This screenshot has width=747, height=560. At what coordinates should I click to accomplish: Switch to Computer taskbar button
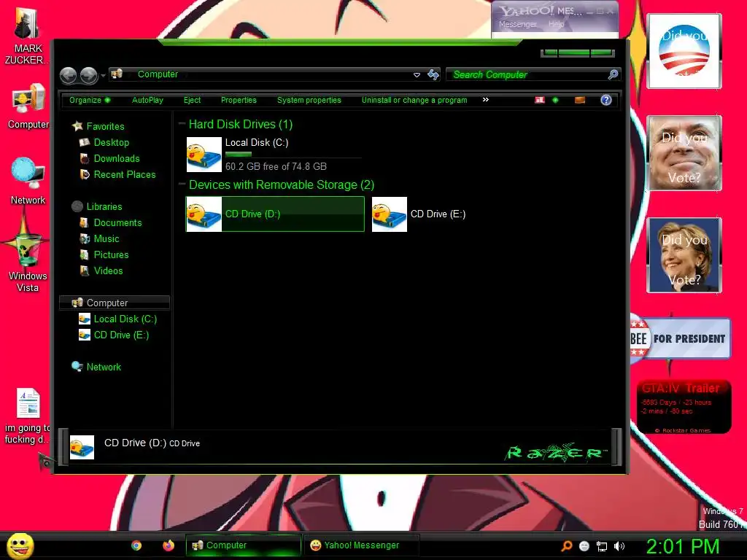coord(244,545)
